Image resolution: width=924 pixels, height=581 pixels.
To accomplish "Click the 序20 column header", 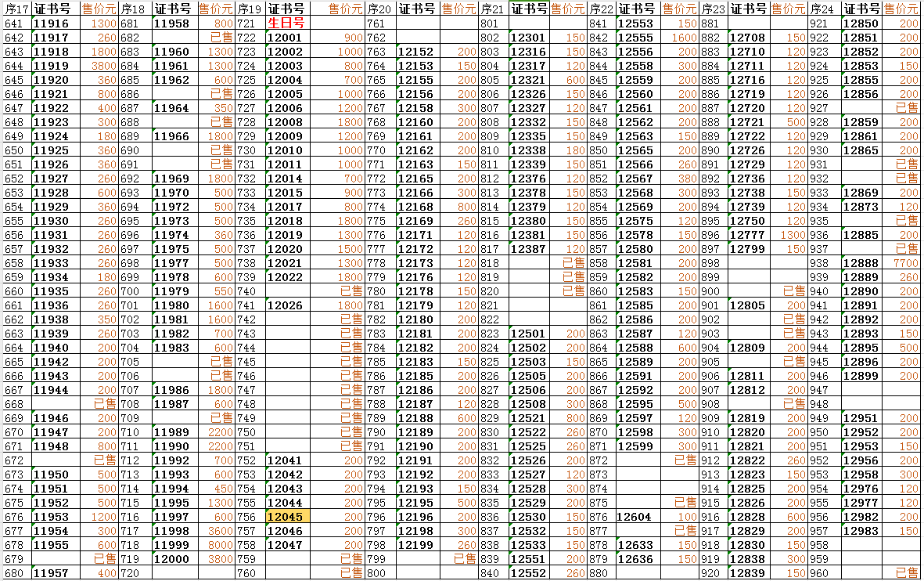I will point(380,9).
